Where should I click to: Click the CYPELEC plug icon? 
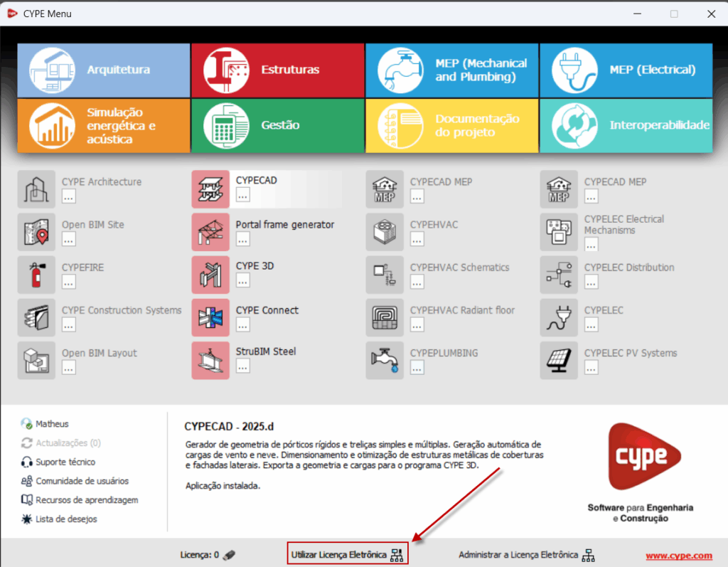(x=559, y=317)
